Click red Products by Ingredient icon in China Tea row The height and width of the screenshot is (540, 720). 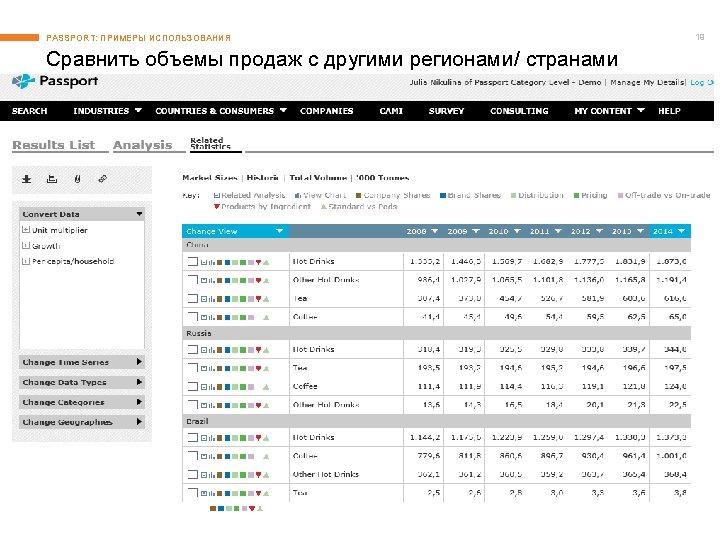(259, 299)
